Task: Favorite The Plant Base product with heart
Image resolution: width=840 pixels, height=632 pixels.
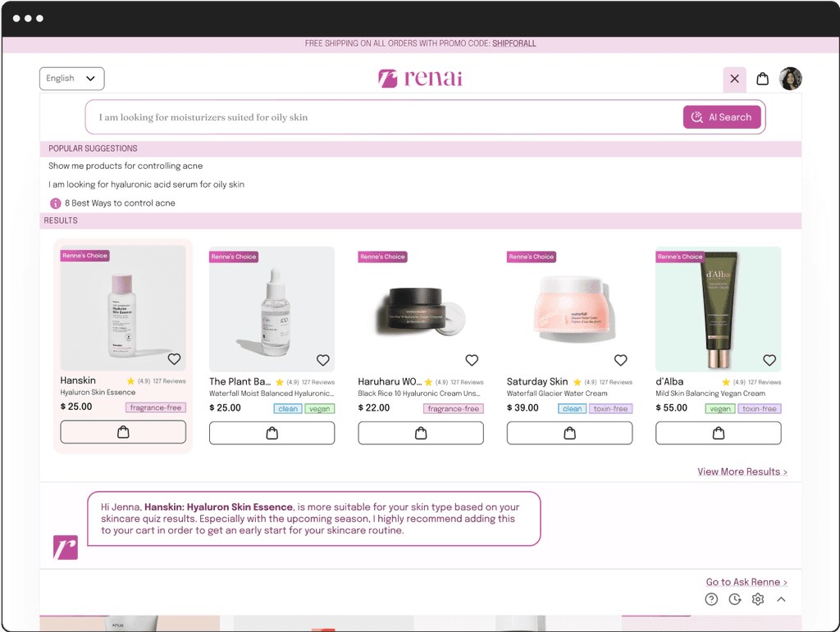Action: point(323,360)
